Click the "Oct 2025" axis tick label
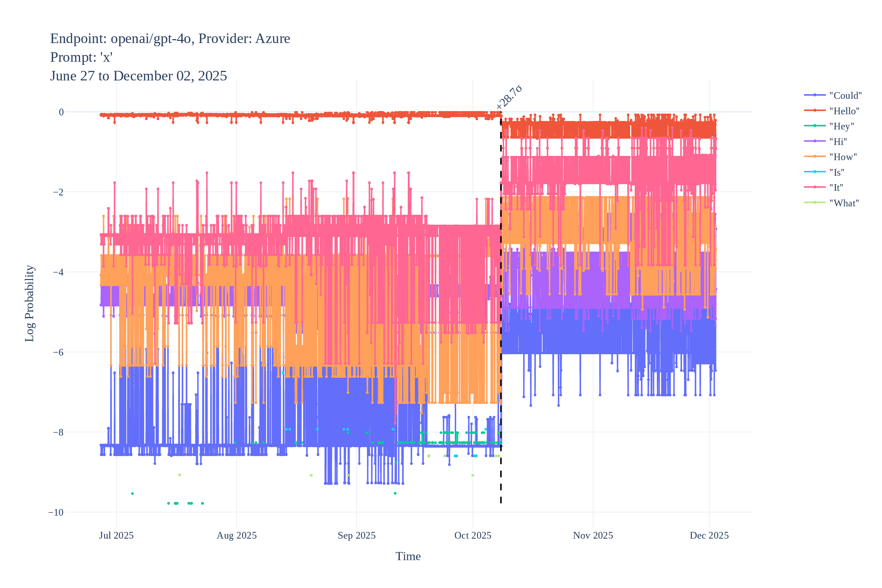Viewport: 882px width, 588px height. 473,535
